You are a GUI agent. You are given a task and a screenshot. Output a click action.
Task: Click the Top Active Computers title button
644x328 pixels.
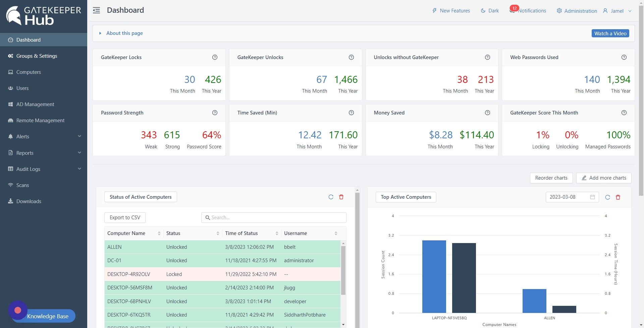[x=406, y=197]
